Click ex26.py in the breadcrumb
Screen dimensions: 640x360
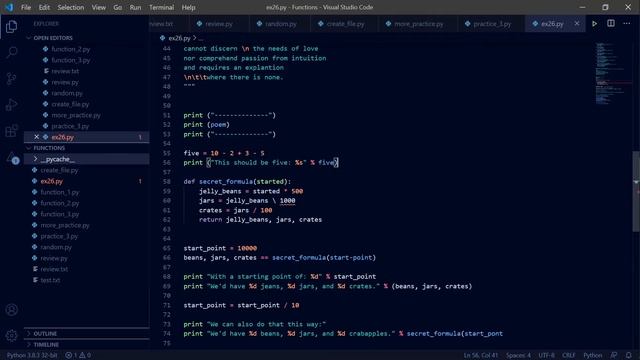[179, 38]
